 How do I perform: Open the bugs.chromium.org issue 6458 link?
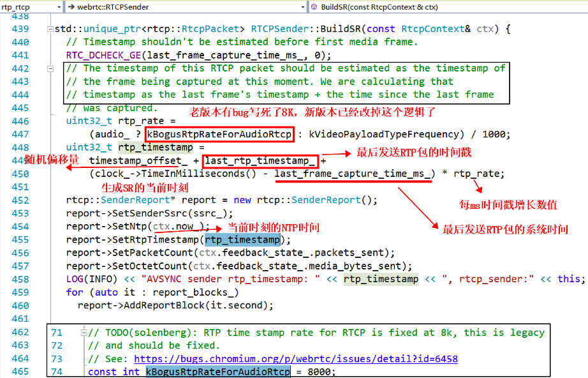click(x=295, y=359)
